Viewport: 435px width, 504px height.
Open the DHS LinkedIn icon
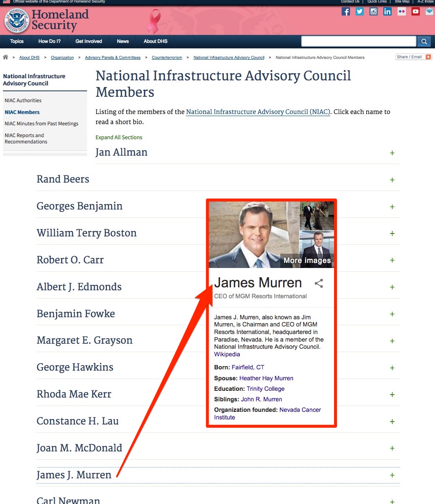tap(387, 12)
